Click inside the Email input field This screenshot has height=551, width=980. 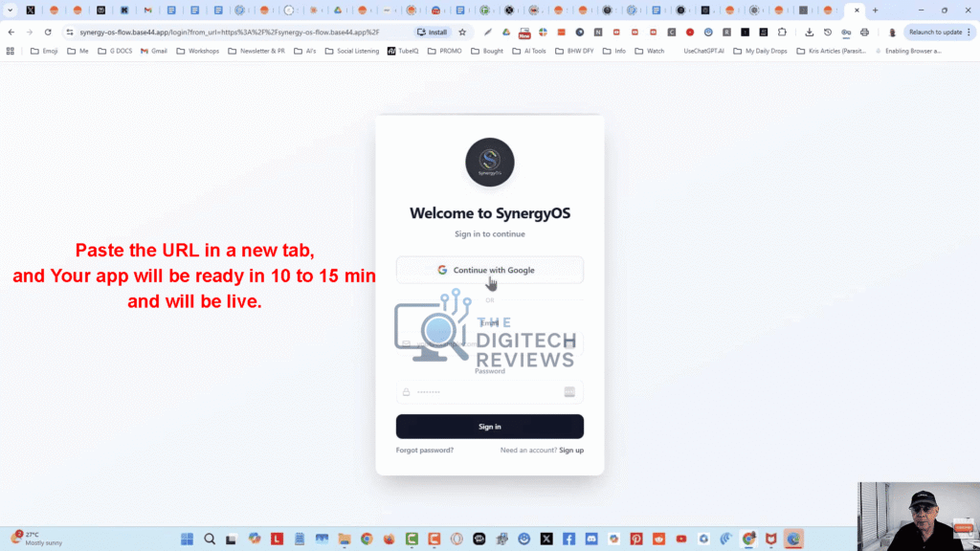tap(489, 342)
